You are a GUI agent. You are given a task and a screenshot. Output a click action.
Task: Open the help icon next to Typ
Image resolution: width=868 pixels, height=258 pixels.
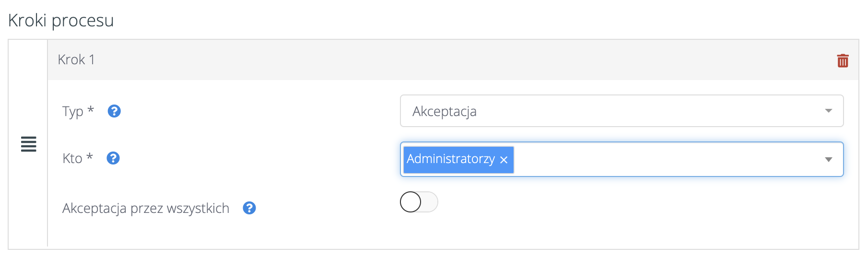(x=114, y=111)
